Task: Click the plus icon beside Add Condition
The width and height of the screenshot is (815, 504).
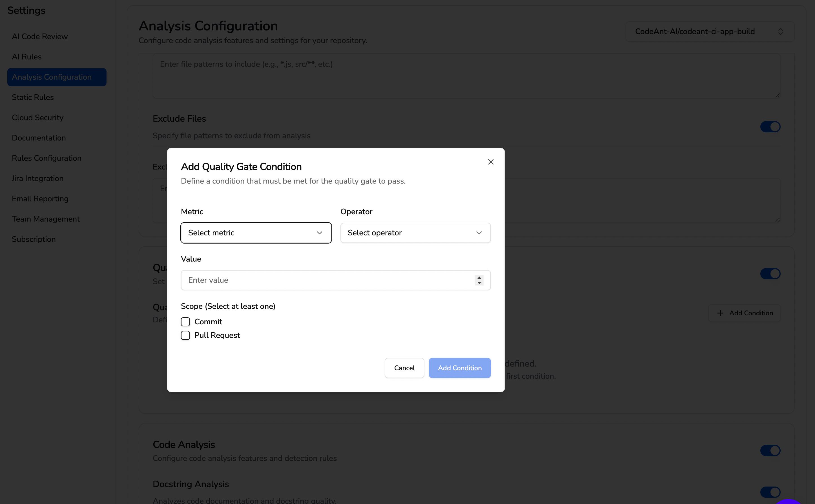Action: point(720,313)
